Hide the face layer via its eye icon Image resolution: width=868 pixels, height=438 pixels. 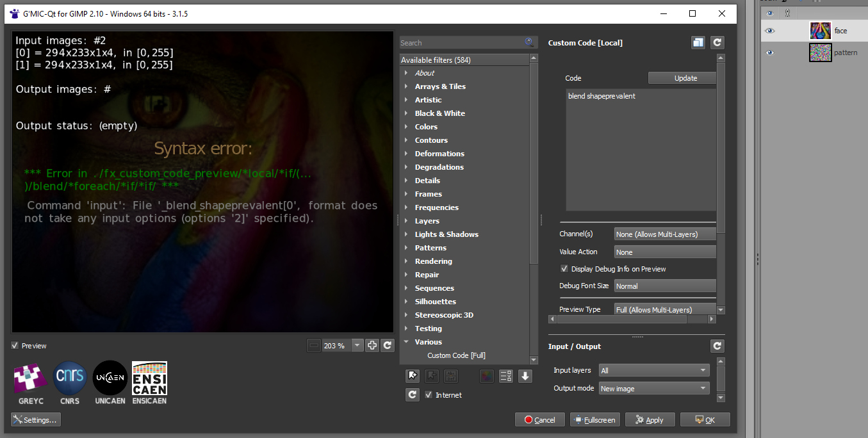770,31
